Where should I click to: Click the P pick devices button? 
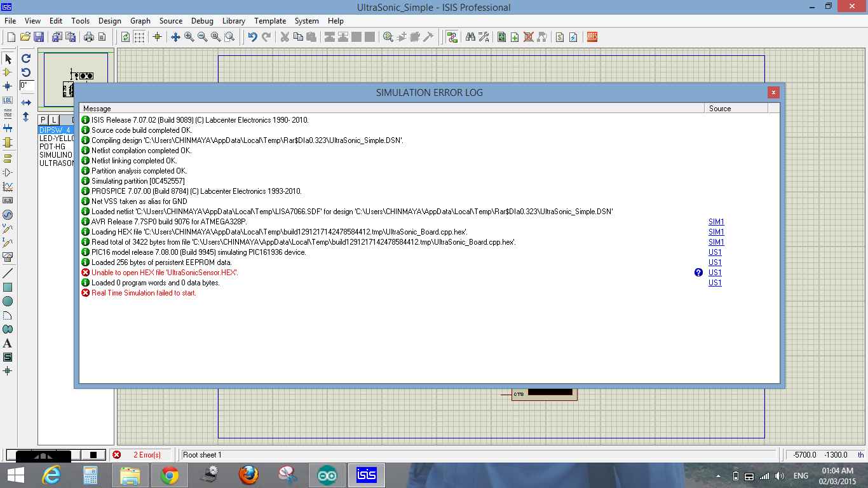click(43, 120)
